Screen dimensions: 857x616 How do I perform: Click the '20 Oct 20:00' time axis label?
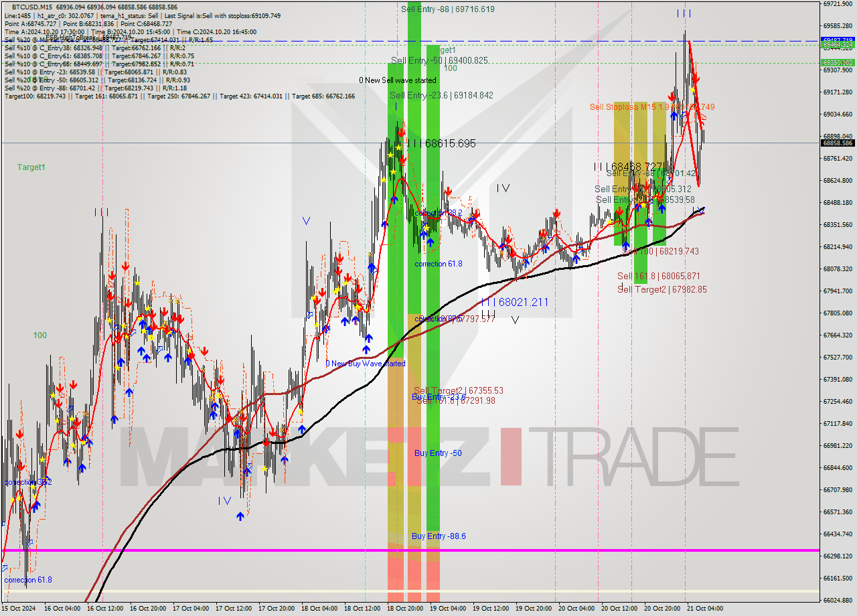pyautogui.click(x=661, y=609)
